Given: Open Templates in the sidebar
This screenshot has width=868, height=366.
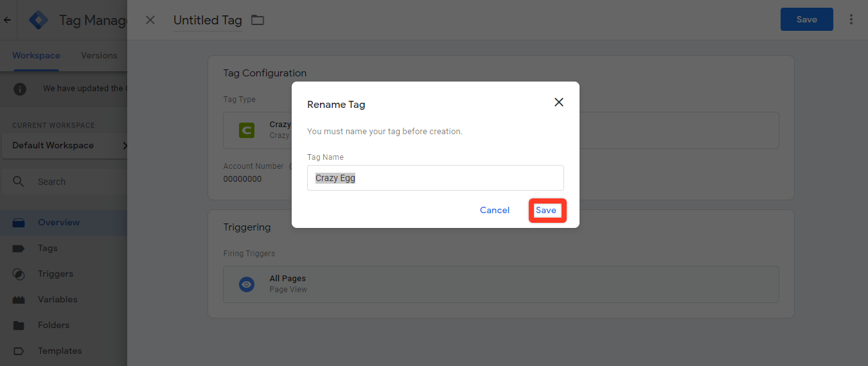Looking at the screenshot, I should [x=64, y=351].
